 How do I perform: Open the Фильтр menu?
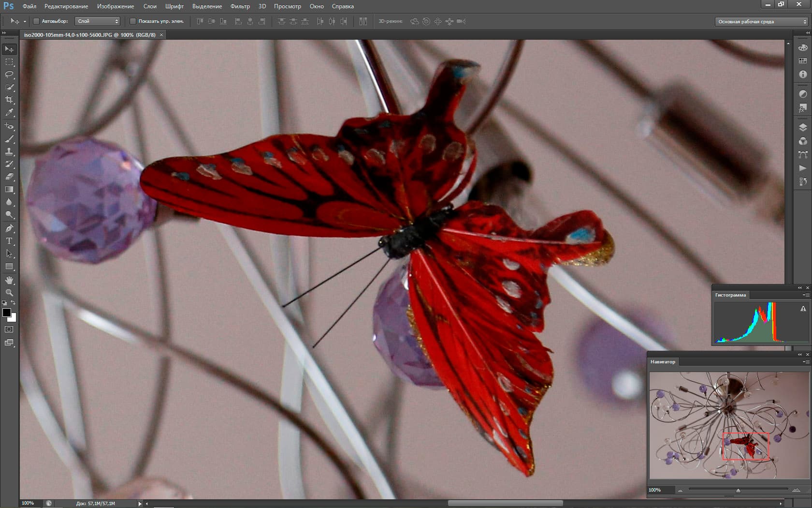click(240, 6)
